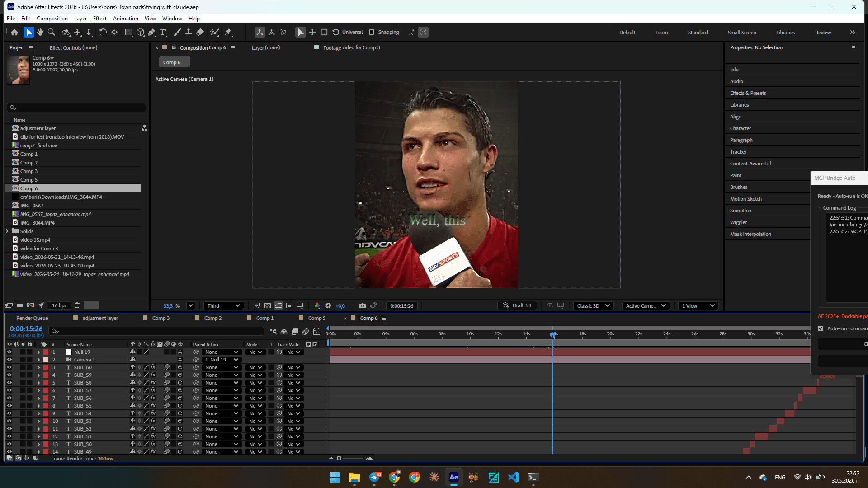
Task: Select the Rotation tool
Action: click(103, 32)
